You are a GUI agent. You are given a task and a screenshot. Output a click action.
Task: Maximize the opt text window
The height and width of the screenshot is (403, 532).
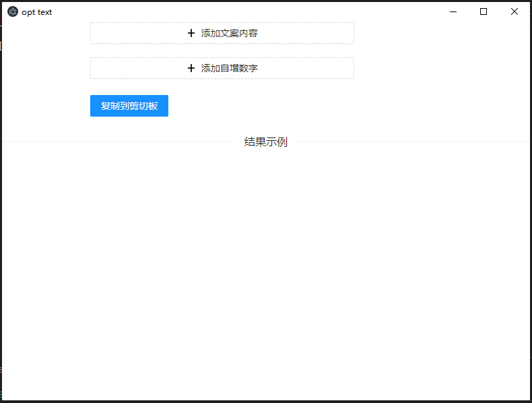(x=484, y=11)
